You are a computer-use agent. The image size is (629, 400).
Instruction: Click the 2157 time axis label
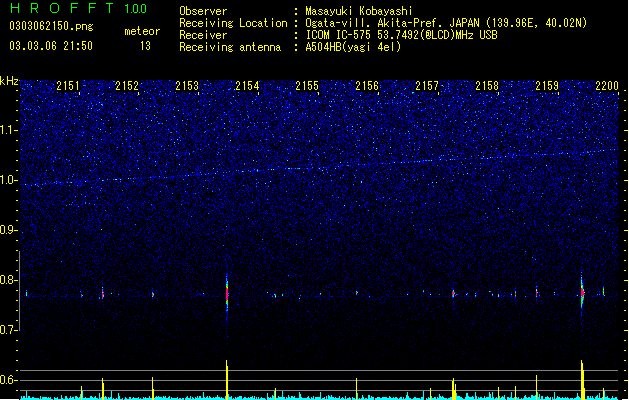(x=427, y=86)
